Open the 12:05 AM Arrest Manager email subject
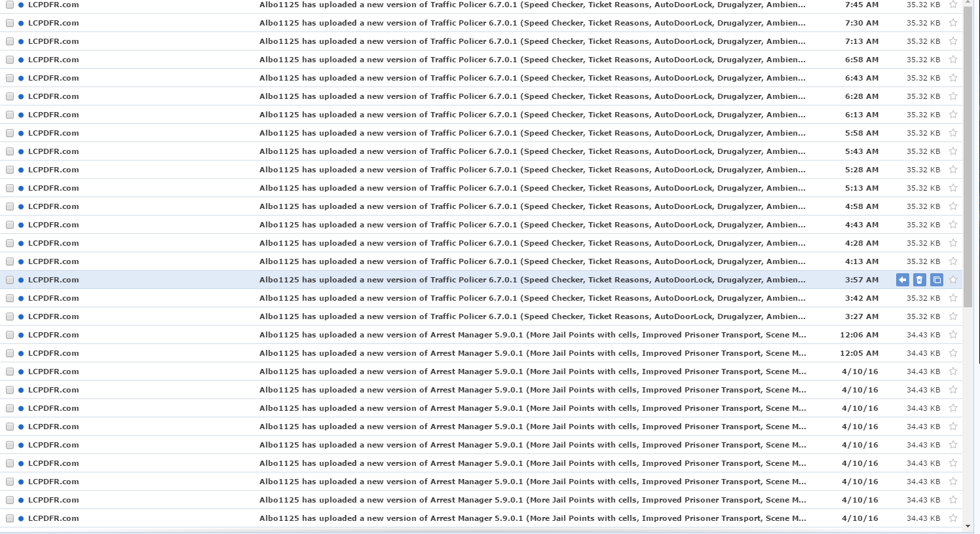980x534 pixels. coord(533,353)
